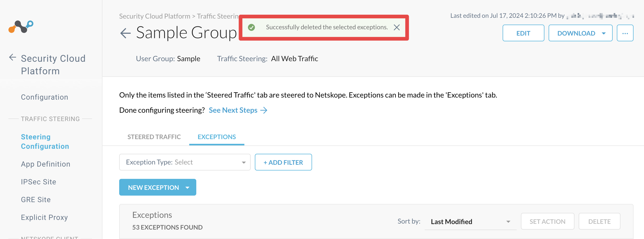Click the + ADD FILTER button

pyautogui.click(x=283, y=162)
